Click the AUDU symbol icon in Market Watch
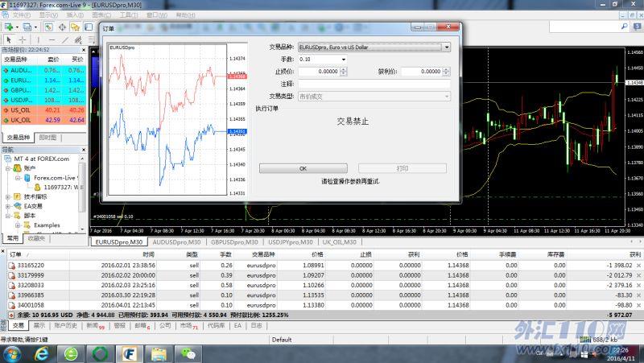 point(6,71)
